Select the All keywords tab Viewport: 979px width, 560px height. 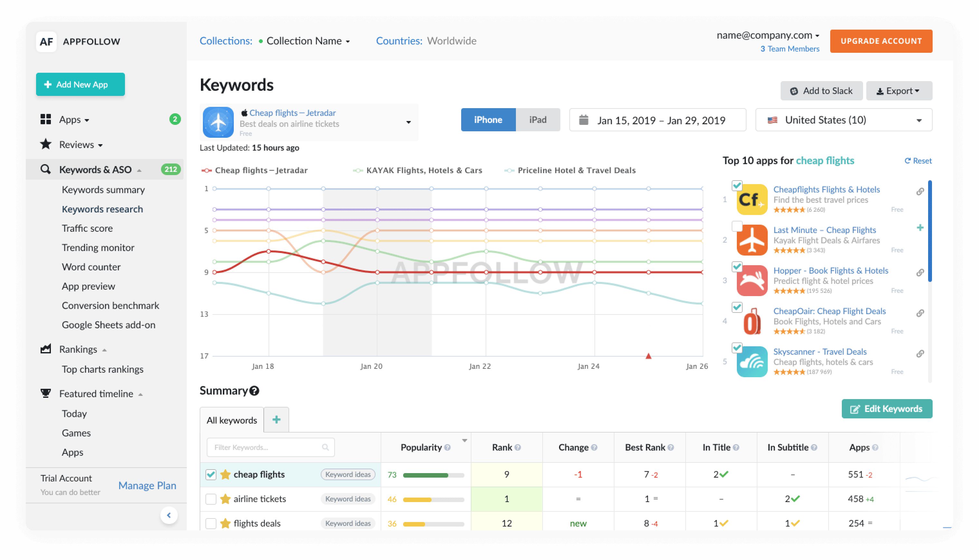click(x=232, y=420)
